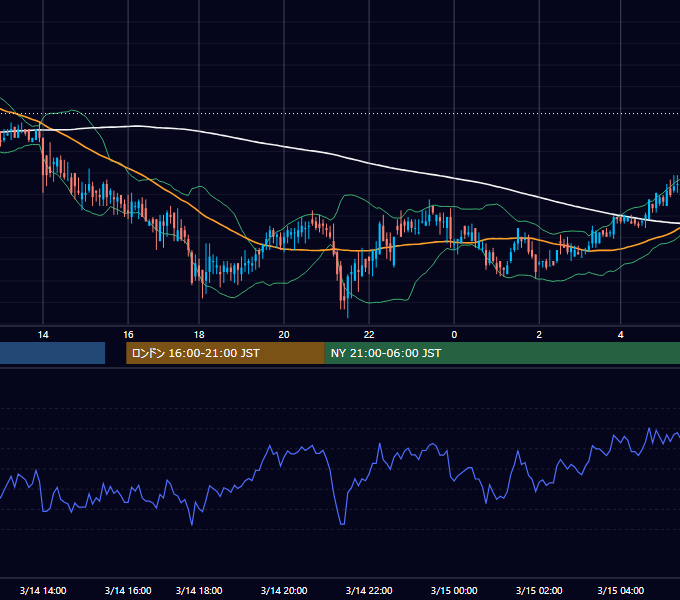
Task: Click the 3/14 18:00 time label
Action: (x=199, y=590)
